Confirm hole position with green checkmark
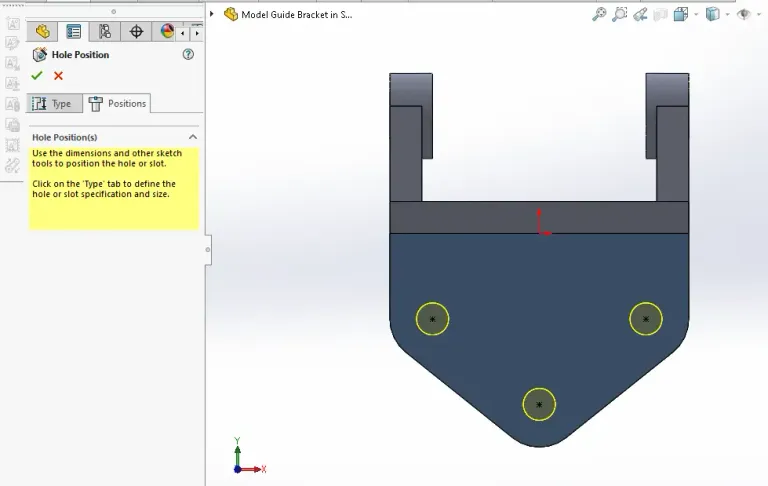Viewport: 768px width, 486px height. pos(37,76)
